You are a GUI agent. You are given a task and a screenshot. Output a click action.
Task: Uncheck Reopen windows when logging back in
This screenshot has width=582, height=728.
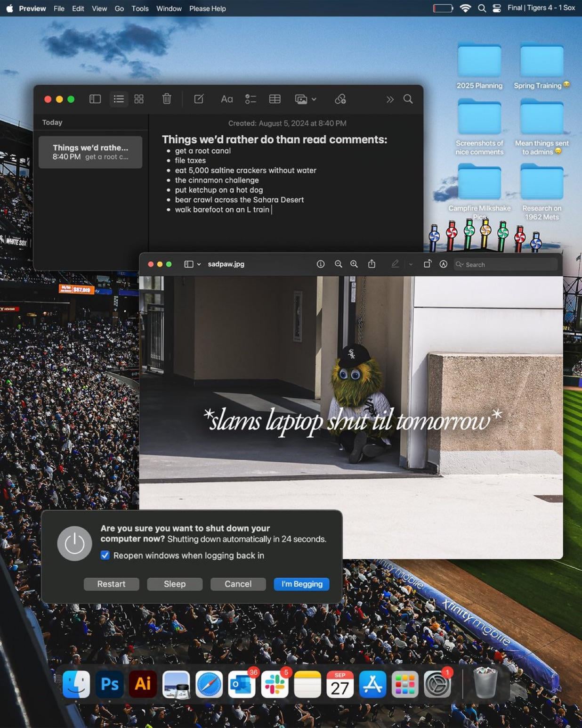(105, 556)
